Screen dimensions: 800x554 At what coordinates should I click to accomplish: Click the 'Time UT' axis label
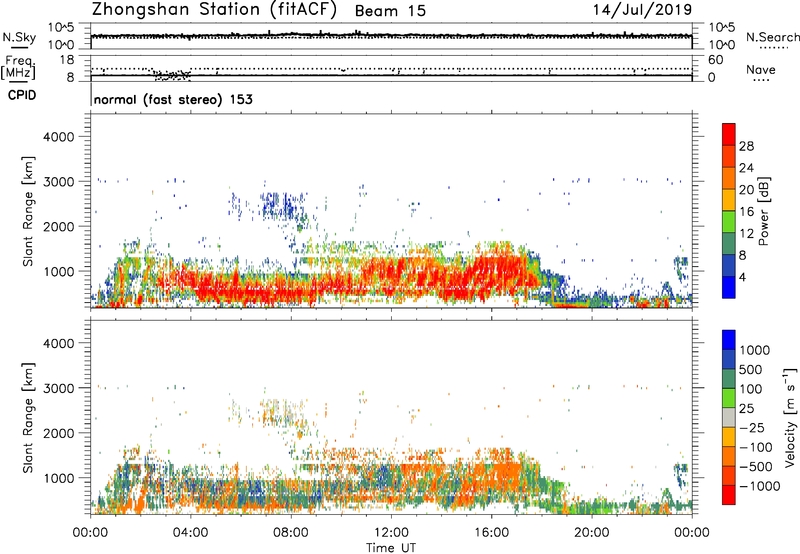click(x=390, y=548)
